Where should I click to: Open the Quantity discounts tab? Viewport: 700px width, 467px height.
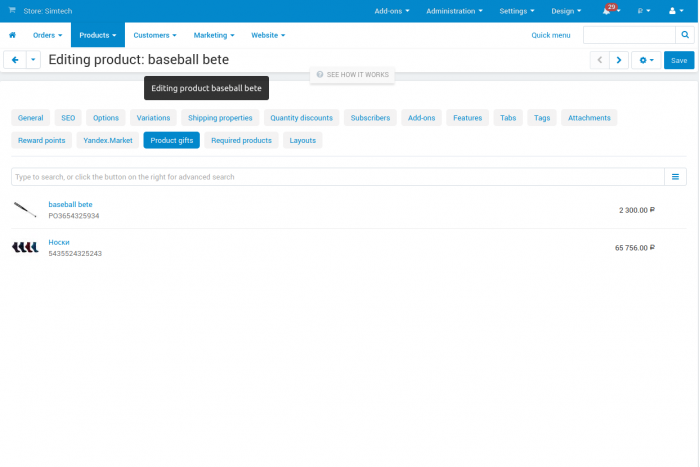coord(301,118)
